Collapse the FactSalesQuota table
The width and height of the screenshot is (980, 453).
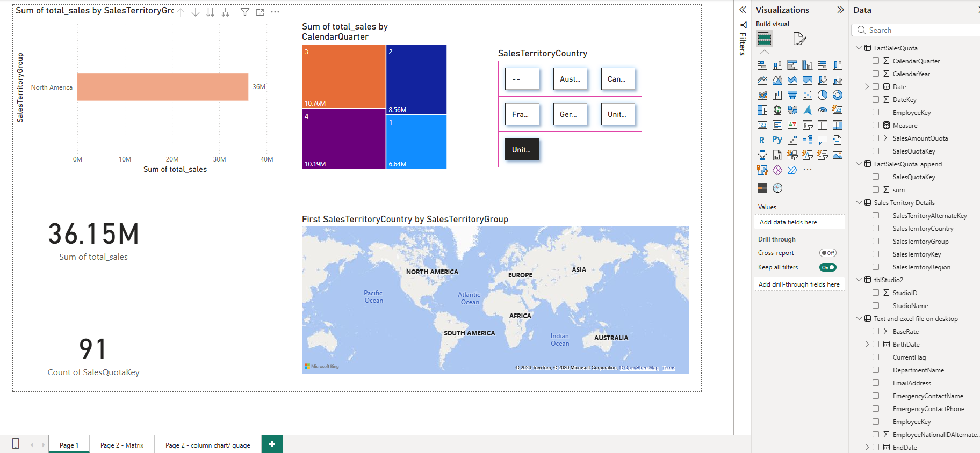(859, 48)
